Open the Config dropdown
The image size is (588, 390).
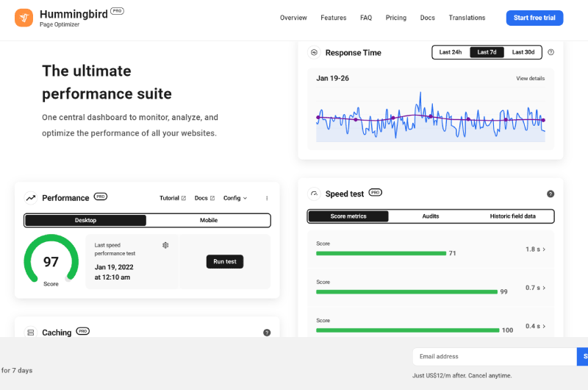pos(235,198)
